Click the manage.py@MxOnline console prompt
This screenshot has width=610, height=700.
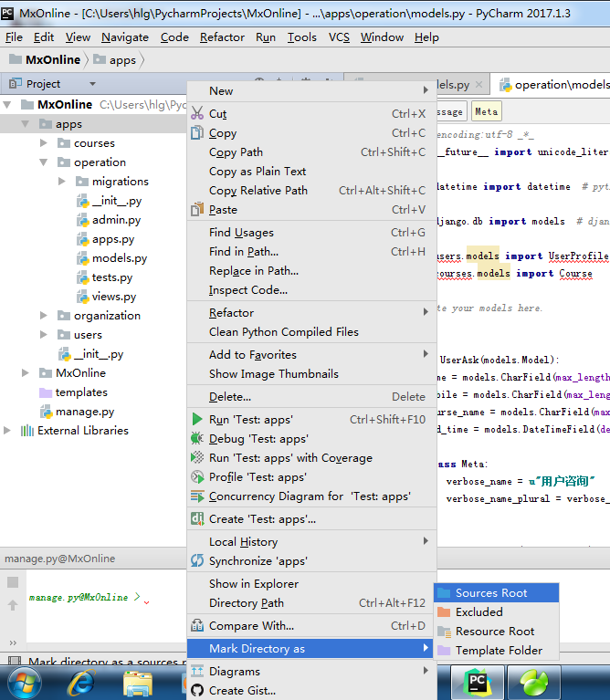pos(84,597)
